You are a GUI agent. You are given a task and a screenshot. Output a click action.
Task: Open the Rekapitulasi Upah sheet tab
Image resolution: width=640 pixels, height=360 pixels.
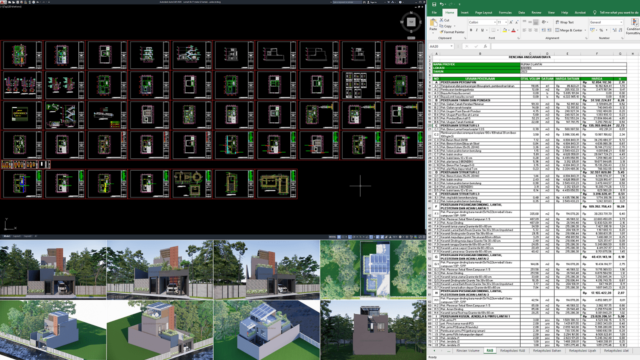tap(582, 351)
